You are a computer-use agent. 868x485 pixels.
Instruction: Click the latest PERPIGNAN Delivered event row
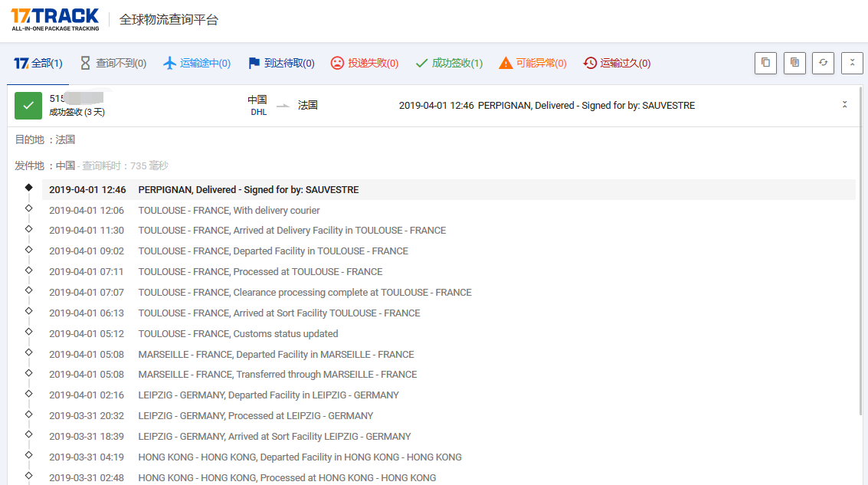coord(248,189)
